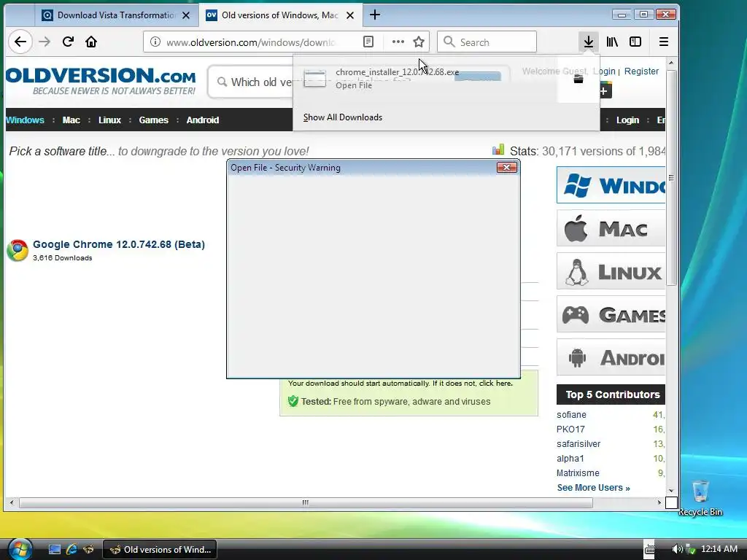Open a new browser tab
This screenshot has height=560, width=747.
click(375, 15)
